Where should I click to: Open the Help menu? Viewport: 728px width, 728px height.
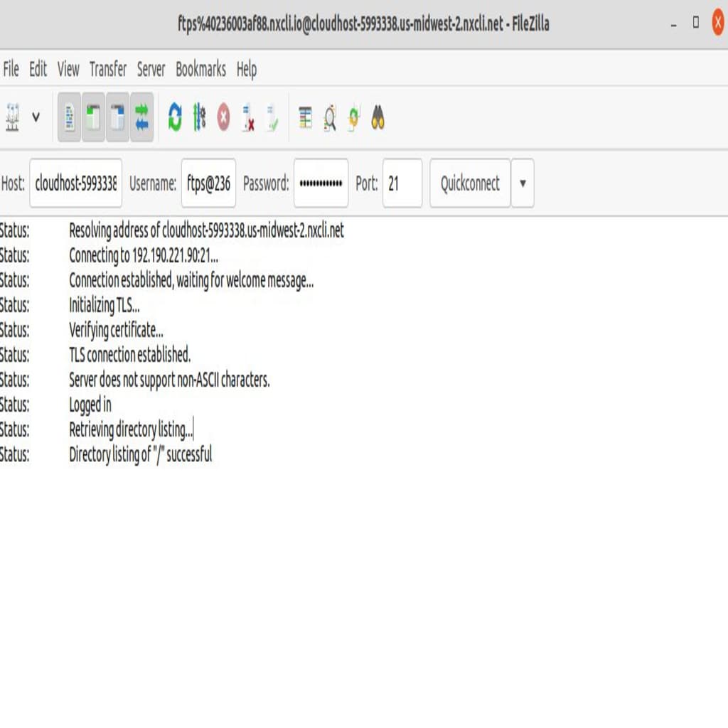click(x=247, y=69)
